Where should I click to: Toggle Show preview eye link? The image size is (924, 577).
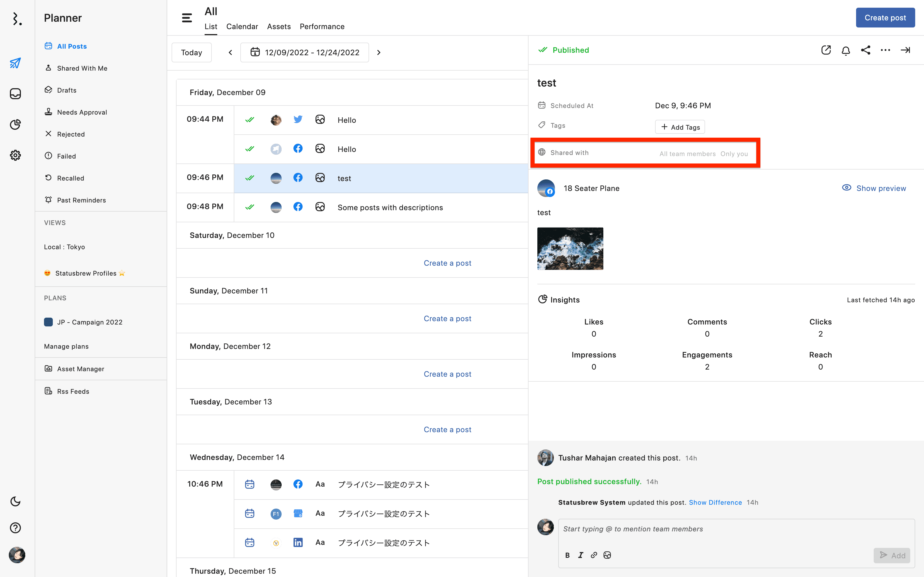[x=874, y=188]
